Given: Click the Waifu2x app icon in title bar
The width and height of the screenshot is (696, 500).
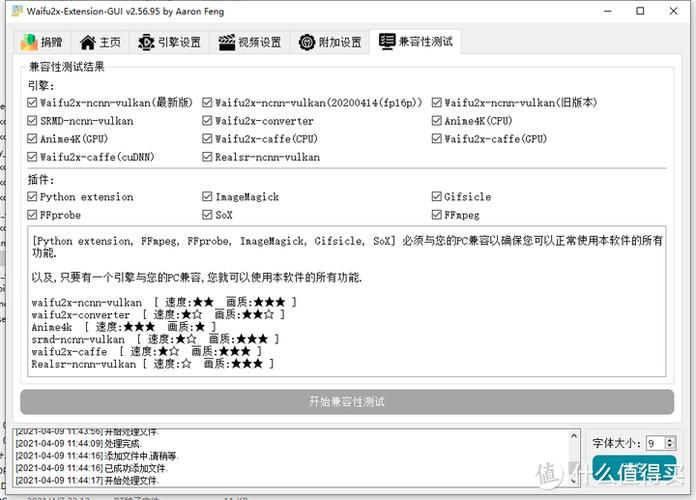Looking at the screenshot, I should pyautogui.click(x=17, y=11).
